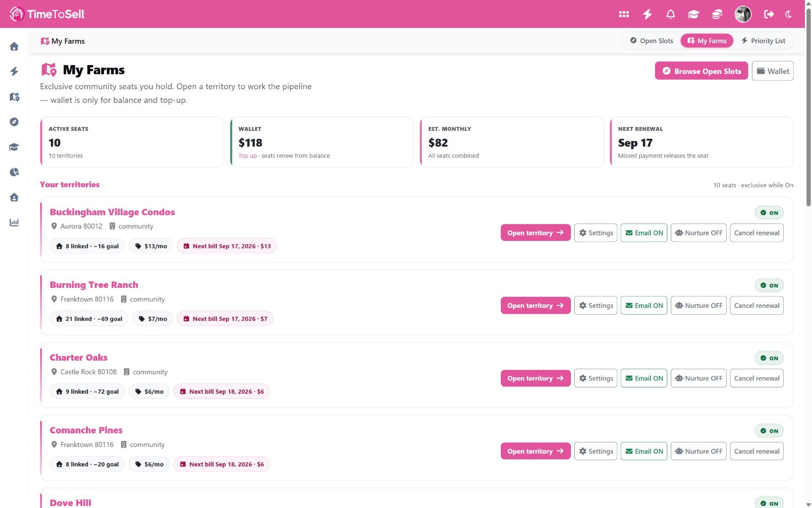Toggle Nurture OFF for Comanche Pines
The image size is (812, 508).
(698, 451)
